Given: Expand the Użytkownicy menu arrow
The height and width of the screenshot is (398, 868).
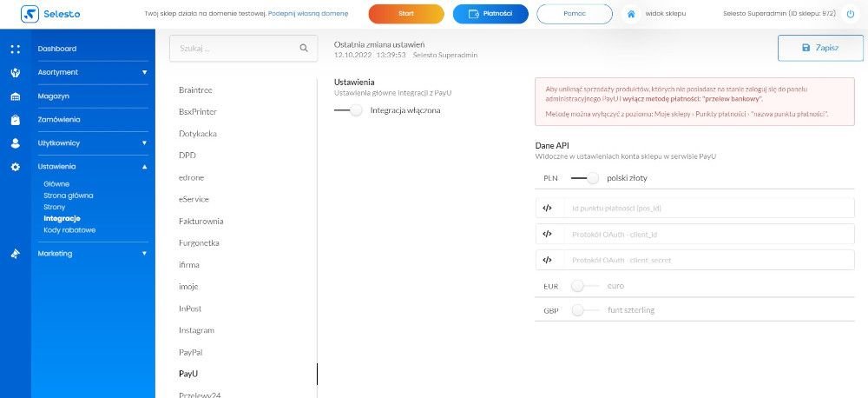Looking at the screenshot, I should pos(144,143).
